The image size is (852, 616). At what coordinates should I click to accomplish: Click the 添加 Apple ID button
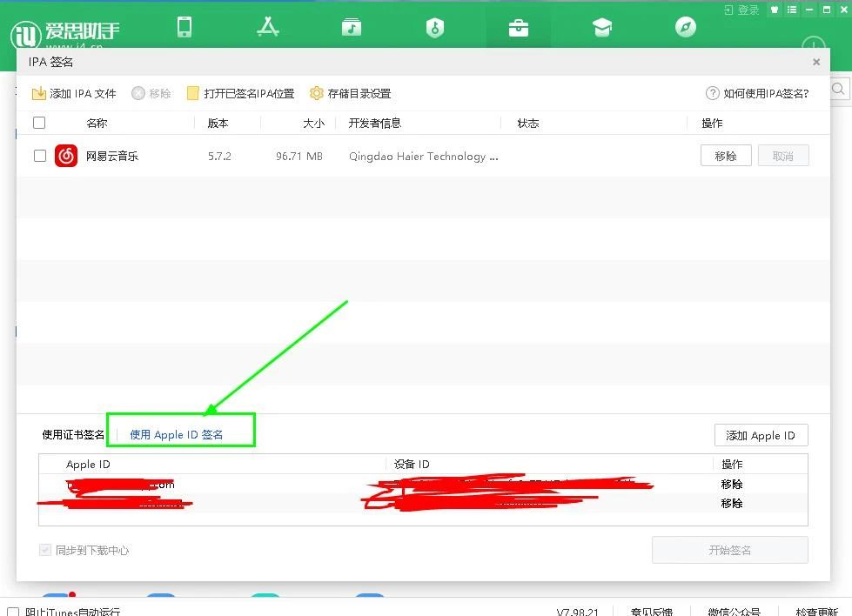coord(761,435)
